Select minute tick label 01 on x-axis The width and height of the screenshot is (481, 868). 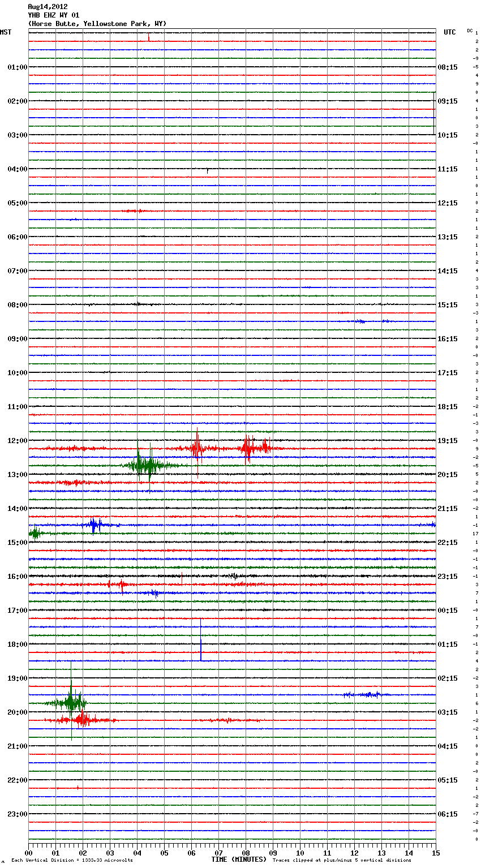pos(55,853)
